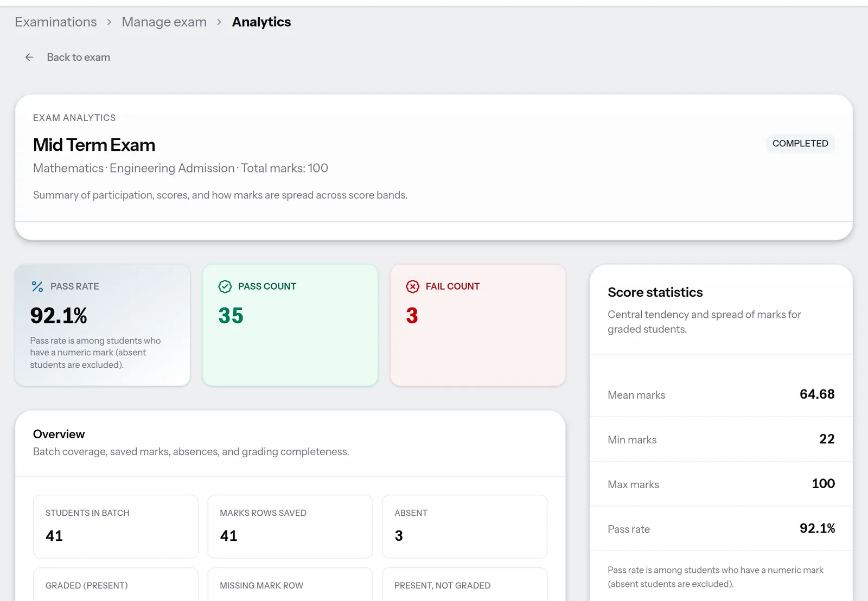Click the first breadcrumb chevron separator

109,22
